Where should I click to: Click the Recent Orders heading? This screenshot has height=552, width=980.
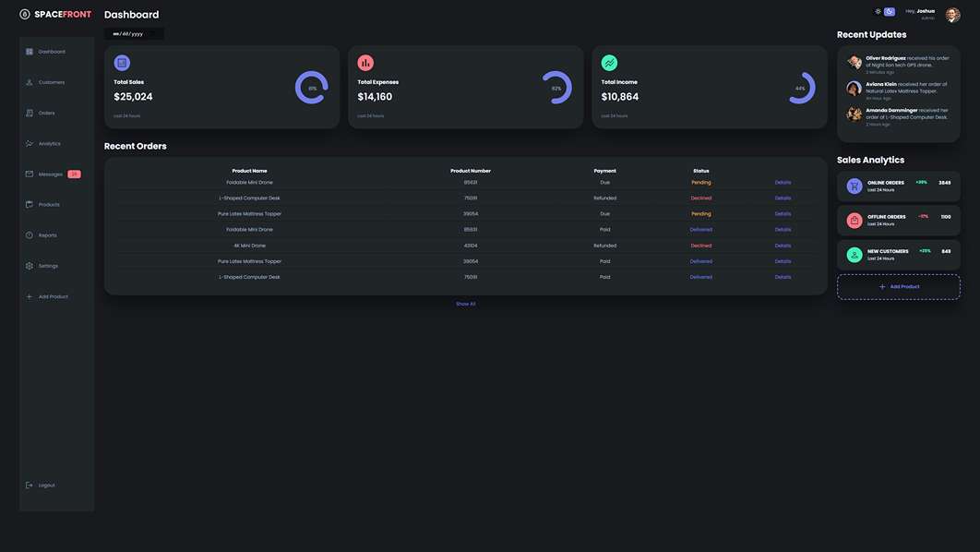pyautogui.click(x=135, y=146)
